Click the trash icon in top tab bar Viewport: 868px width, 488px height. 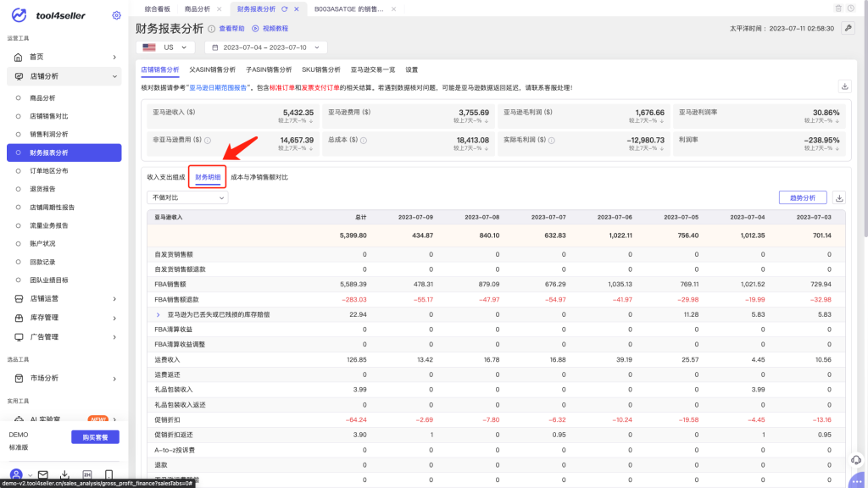pyautogui.click(x=838, y=8)
